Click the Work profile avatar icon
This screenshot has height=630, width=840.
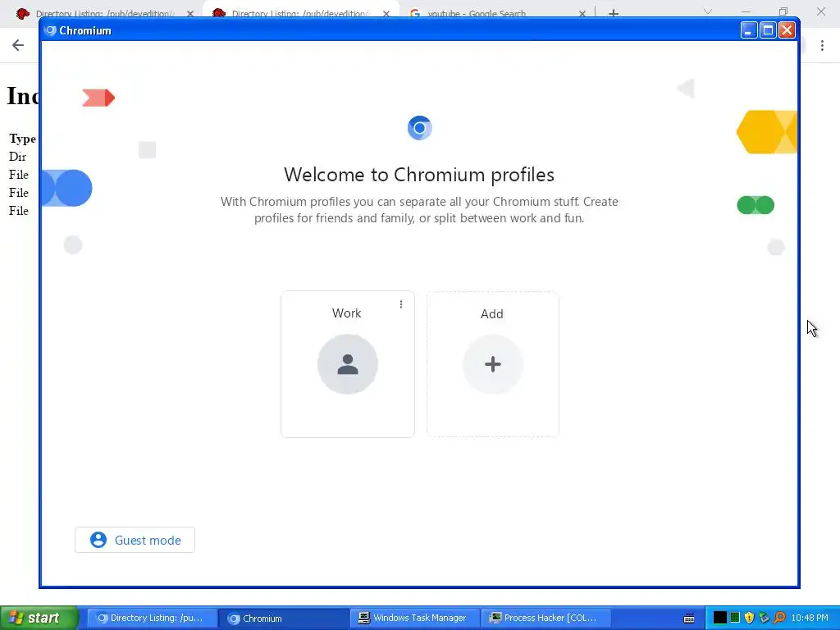click(347, 364)
